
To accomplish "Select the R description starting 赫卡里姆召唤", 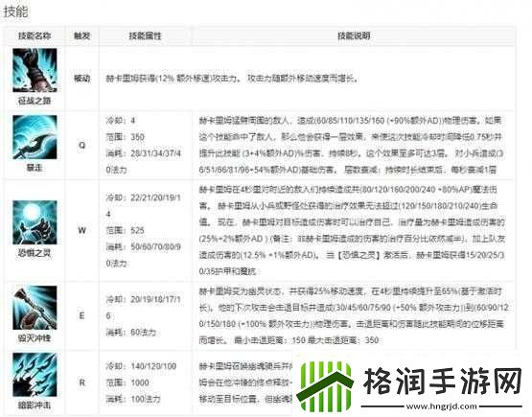I will pos(245,382).
